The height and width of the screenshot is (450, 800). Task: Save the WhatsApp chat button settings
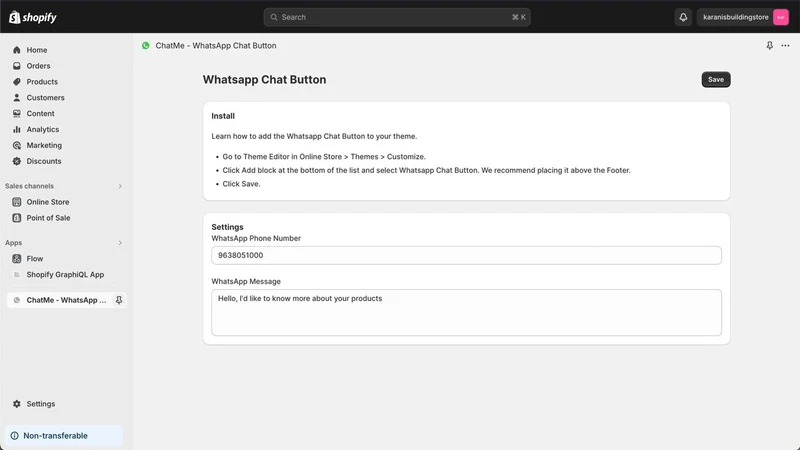pyautogui.click(x=716, y=79)
